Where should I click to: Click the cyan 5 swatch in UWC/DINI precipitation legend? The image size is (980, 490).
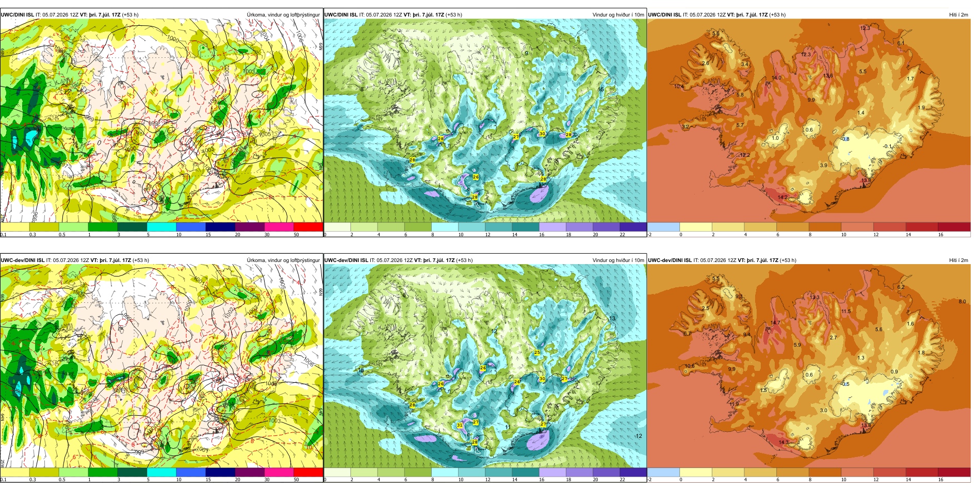pyautogui.click(x=161, y=227)
